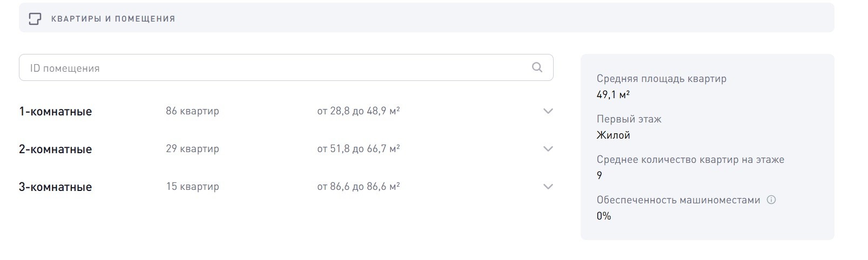Click the 15 квартир count

click(x=192, y=187)
